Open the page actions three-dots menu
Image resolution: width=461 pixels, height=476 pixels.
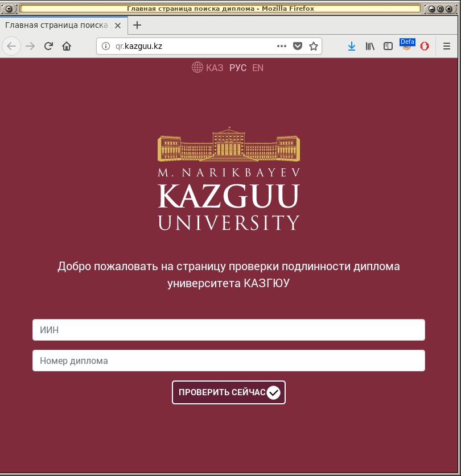(282, 46)
